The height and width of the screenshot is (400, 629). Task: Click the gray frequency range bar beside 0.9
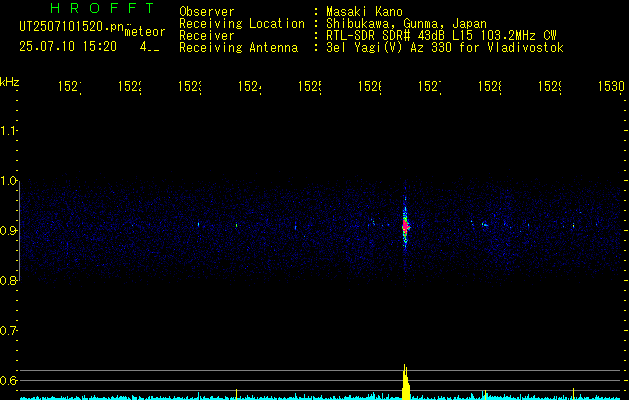19,231
